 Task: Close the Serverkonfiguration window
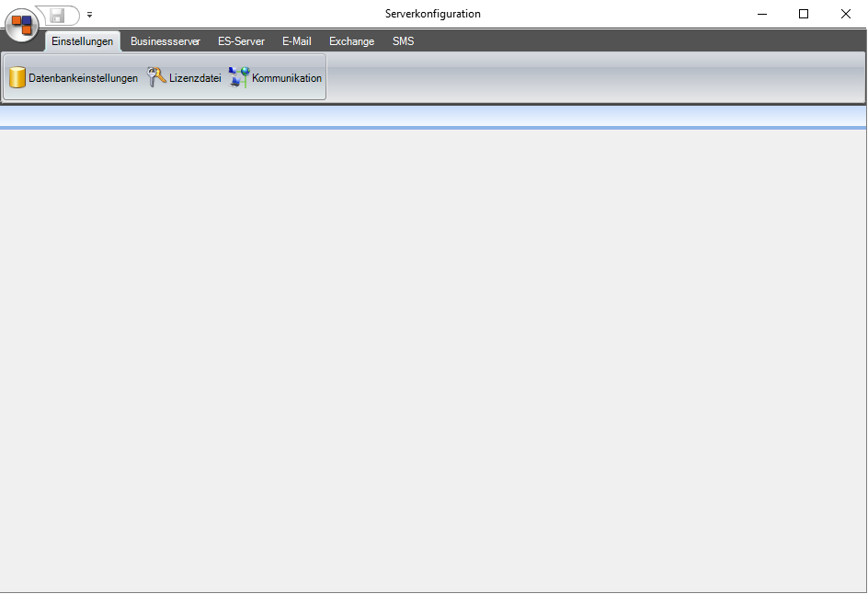pos(846,14)
